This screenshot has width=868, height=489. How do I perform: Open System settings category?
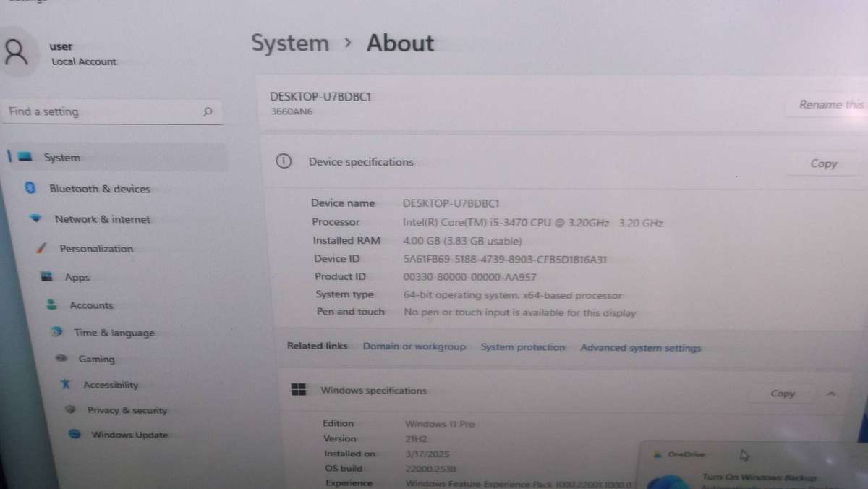pyautogui.click(x=117, y=157)
